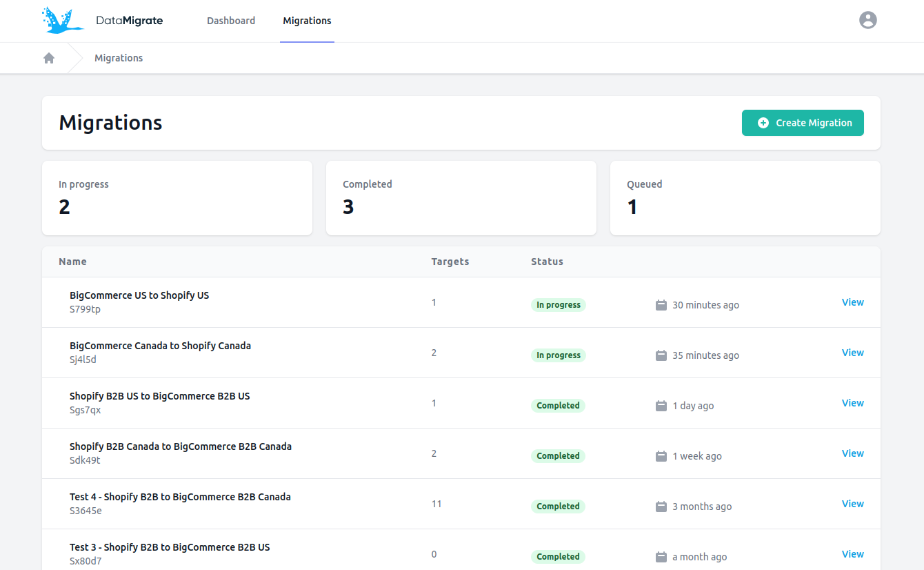Viewport: 924px width, 570px height.
Task: Click the migration ID Sj4l5d
Action: (83, 360)
